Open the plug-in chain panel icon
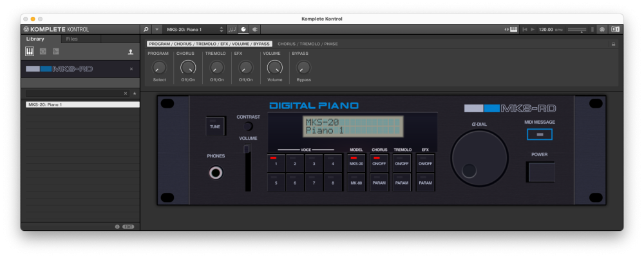This screenshot has height=258, width=644. pyautogui.click(x=254, y=30)
